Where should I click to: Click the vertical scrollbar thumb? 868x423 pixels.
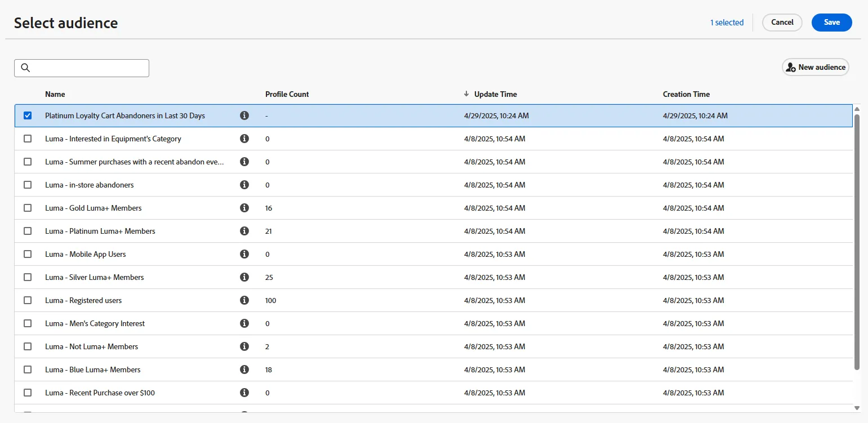pos(857,242)
